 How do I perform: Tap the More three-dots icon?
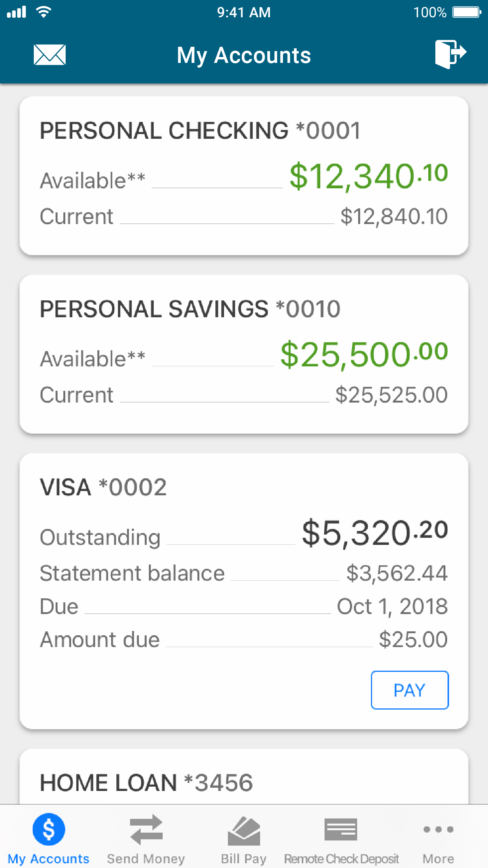click(x=438, y=829)
